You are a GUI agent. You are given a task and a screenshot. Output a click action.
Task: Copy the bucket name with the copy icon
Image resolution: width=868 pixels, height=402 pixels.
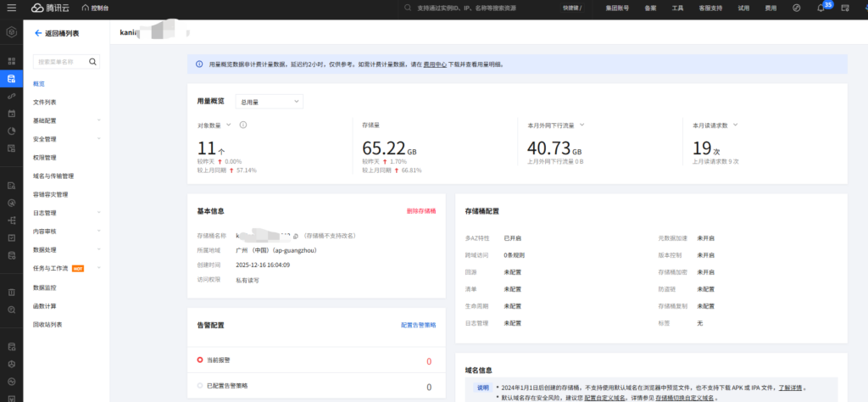296,235
